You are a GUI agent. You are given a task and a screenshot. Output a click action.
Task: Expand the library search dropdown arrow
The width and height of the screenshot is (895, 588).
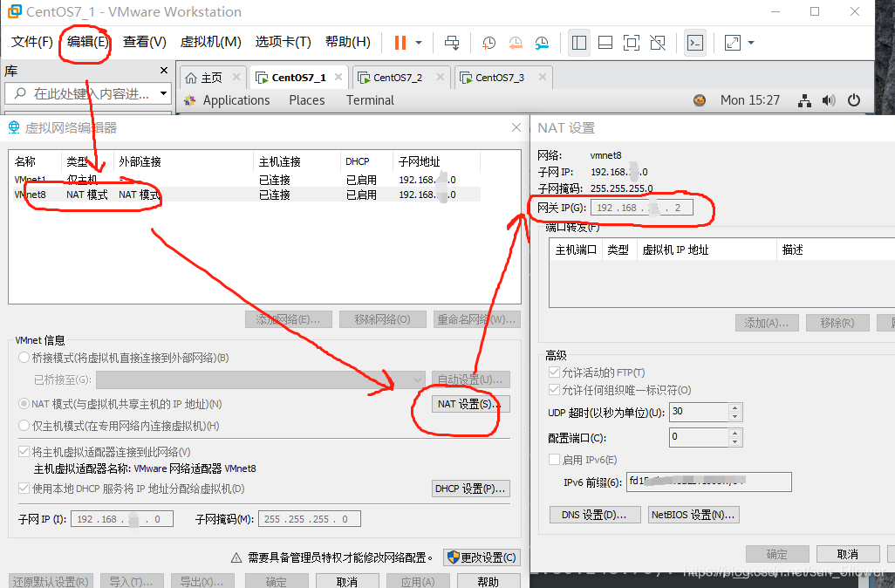pos(163,93)
